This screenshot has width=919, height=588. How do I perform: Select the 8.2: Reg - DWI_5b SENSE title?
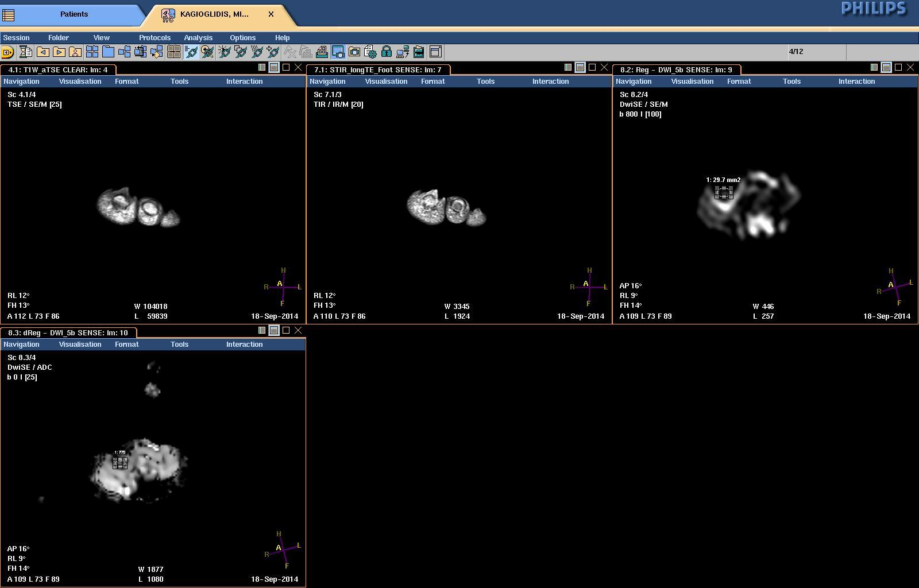click(x=676, y=70)
